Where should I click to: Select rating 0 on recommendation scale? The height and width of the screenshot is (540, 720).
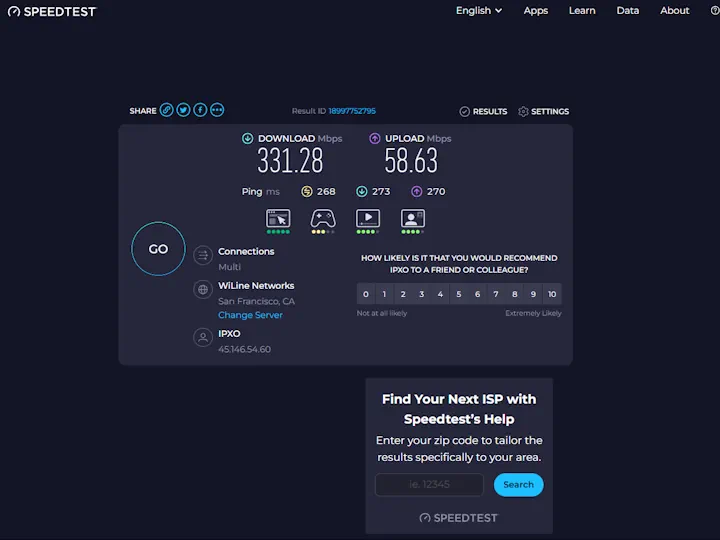tap(366, 294)
